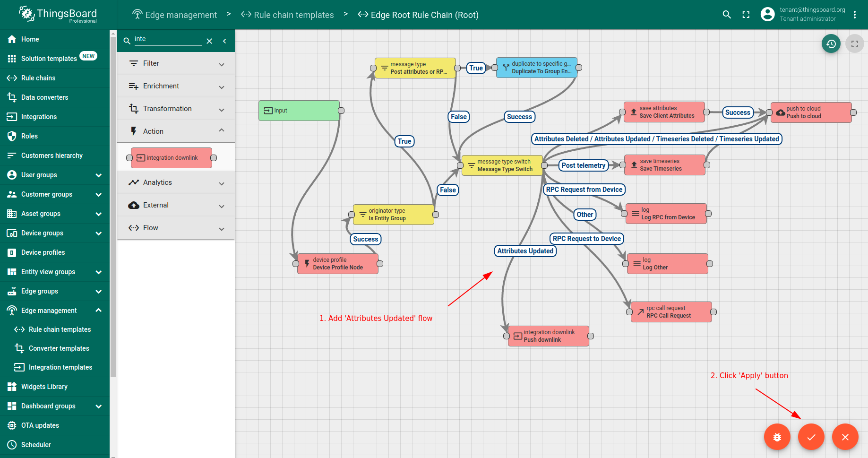Cancel changes with the X round button
This screenshot has width=868, height=458.
(845, 437)
